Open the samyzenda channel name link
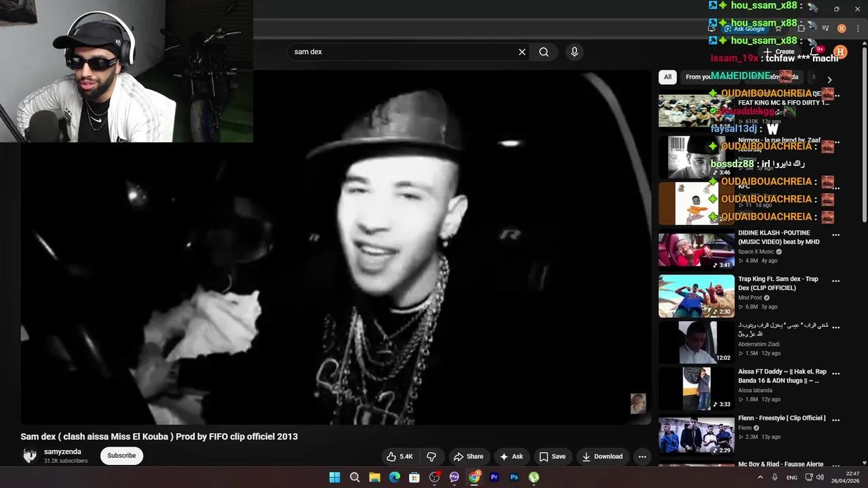 62,451
